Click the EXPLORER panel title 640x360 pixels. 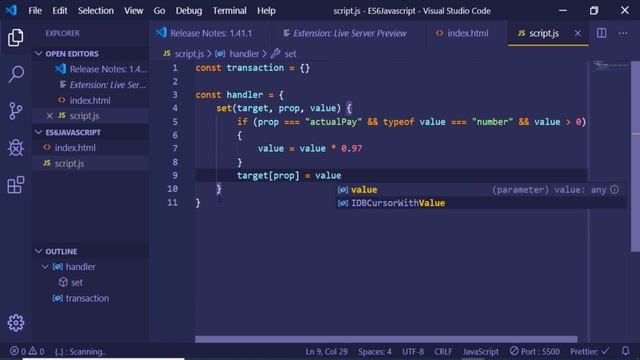tap(62, 33)
